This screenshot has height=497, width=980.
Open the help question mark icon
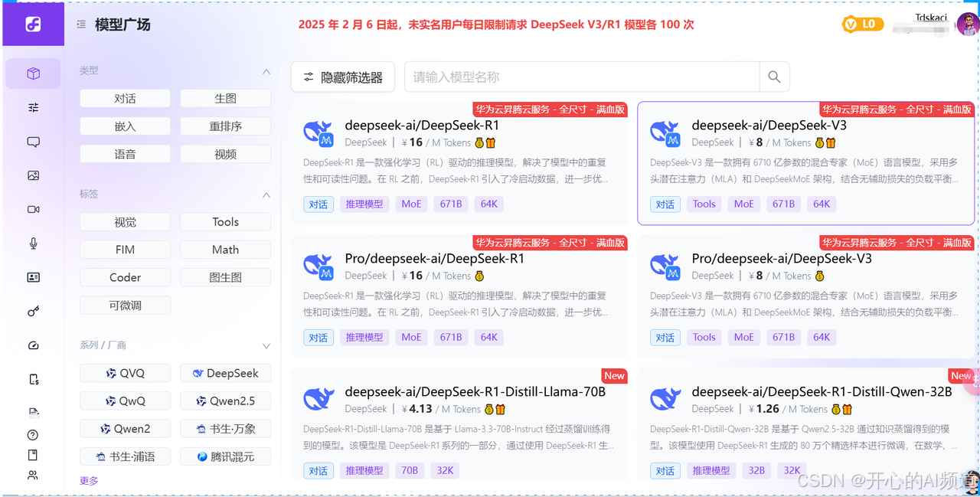coord(32,435)
